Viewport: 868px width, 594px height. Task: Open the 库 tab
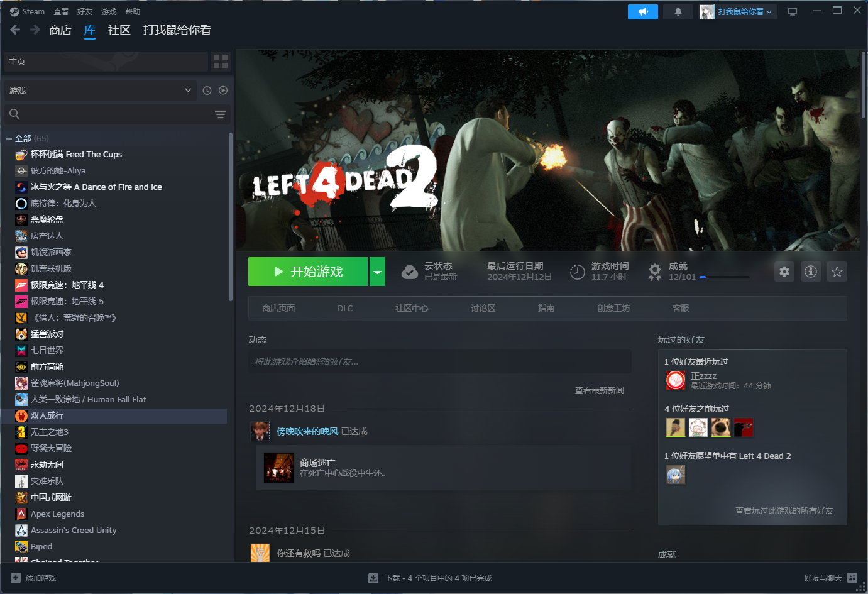click(90, 30)
